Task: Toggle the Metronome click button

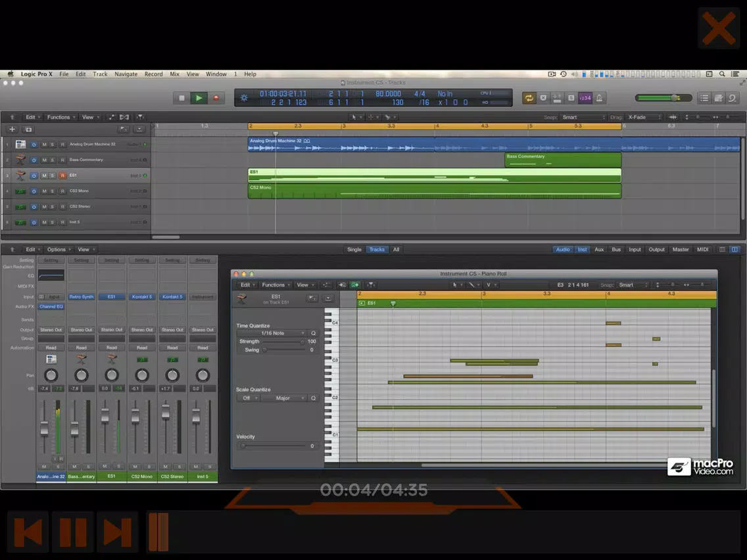Action: click(599, 98)
